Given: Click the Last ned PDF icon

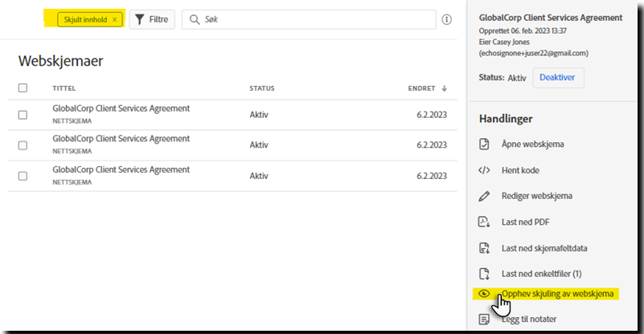Looking at the screenshot, I should (484, 222).
